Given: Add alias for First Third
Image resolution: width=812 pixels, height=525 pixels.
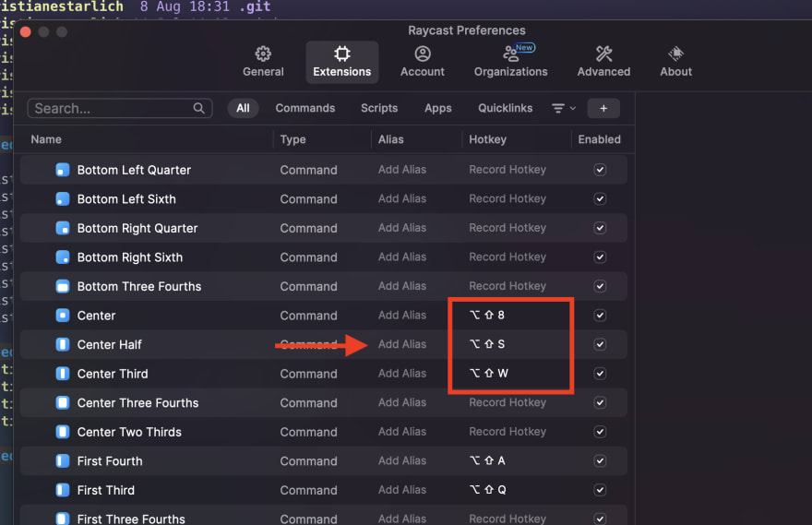Looking at the screenshot, I should pos(402,490).
